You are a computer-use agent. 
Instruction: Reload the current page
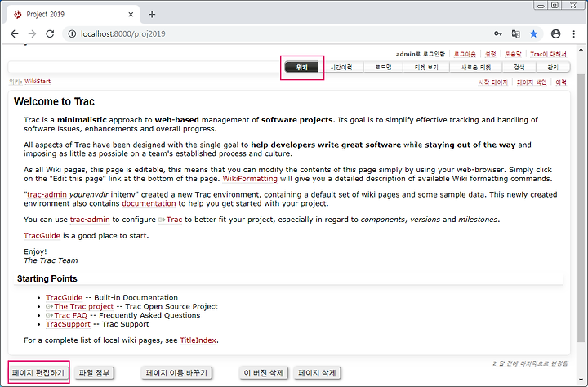click(50, 33)
